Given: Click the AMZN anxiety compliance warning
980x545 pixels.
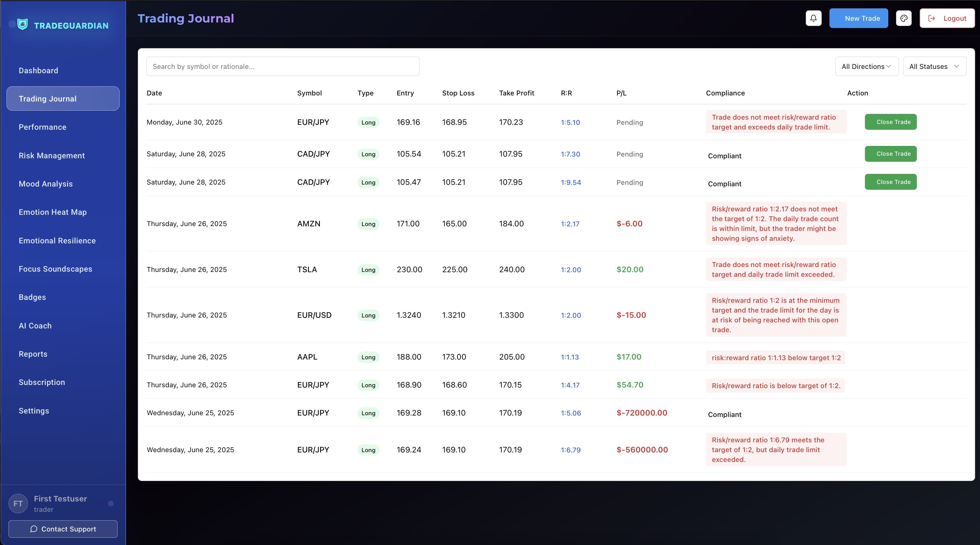Looking at the screenshot, I should (776, 224).
